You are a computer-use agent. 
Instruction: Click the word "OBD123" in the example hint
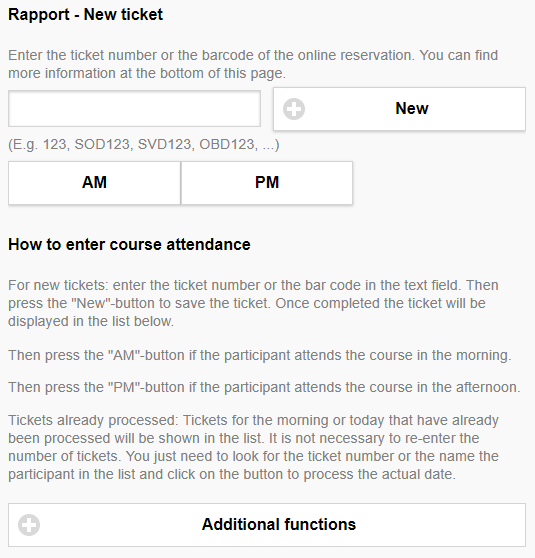click(227, 144)
